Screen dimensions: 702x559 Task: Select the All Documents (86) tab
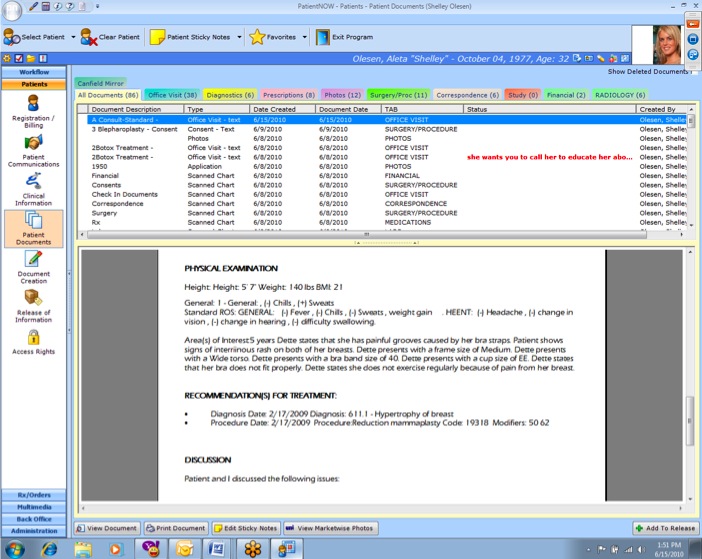click(108, 95)
